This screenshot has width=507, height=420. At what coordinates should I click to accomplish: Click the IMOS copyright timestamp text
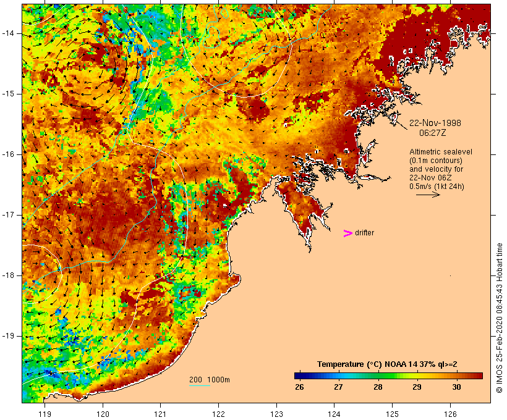pos(500,318)
